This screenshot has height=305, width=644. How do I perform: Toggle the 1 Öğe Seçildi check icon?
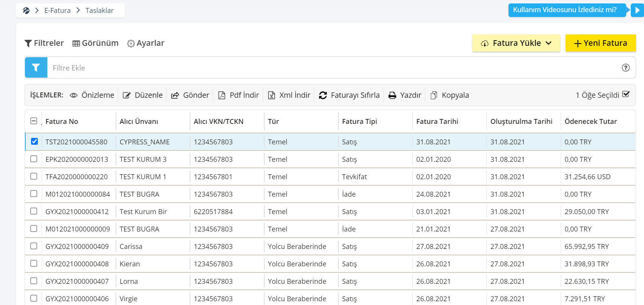[x=626, y=94]
